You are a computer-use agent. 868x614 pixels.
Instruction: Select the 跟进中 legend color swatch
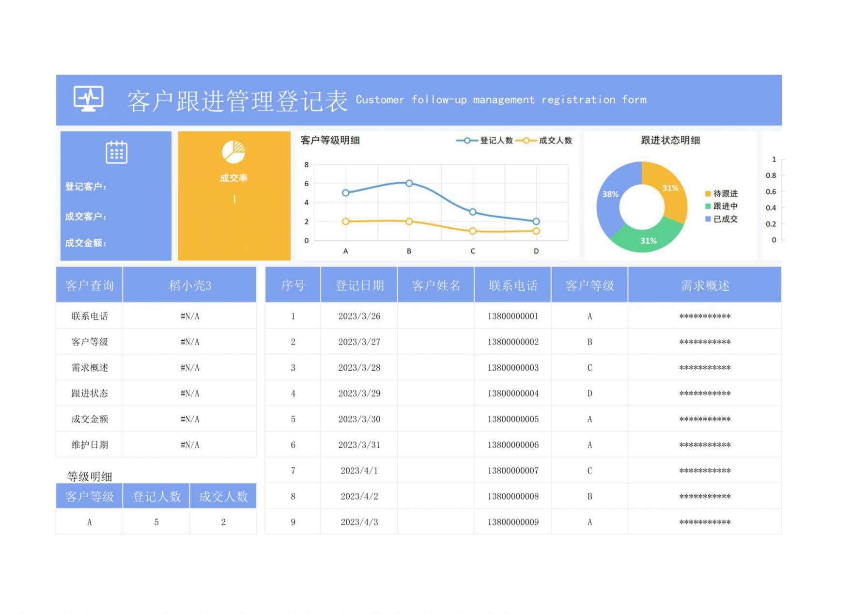(708, 206)
